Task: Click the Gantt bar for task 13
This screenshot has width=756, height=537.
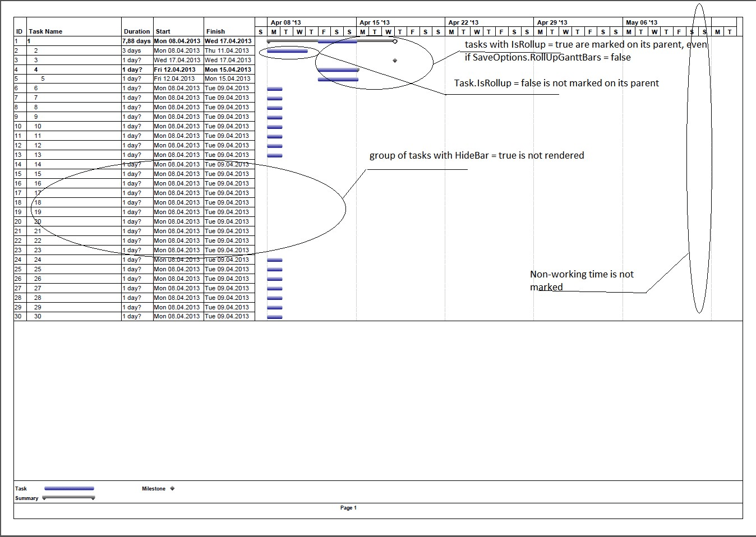Action: point(275,155)
